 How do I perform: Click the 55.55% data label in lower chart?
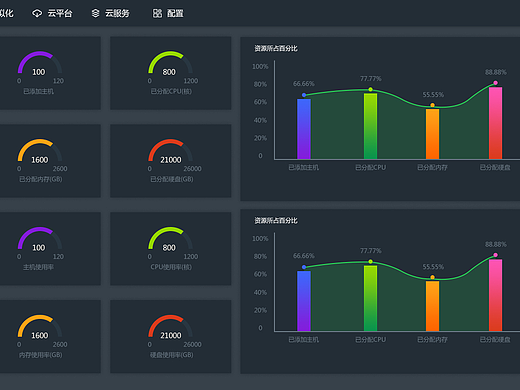433,267
